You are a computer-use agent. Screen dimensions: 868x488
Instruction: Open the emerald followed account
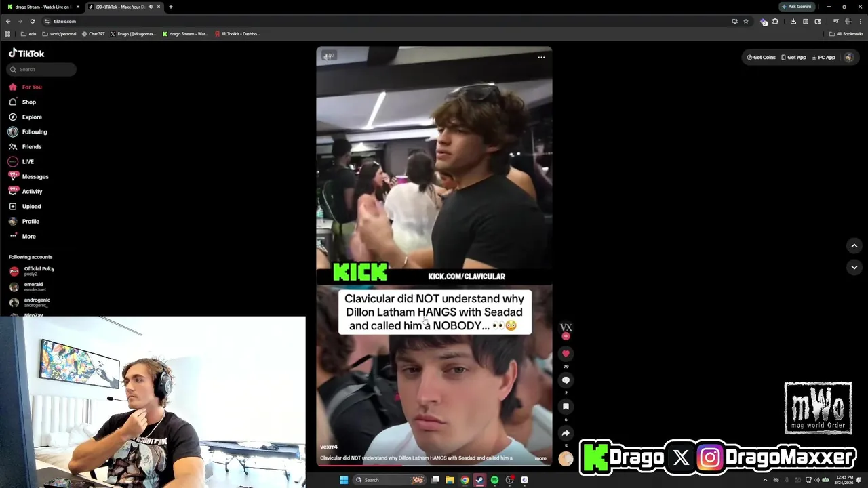[28, 287]
